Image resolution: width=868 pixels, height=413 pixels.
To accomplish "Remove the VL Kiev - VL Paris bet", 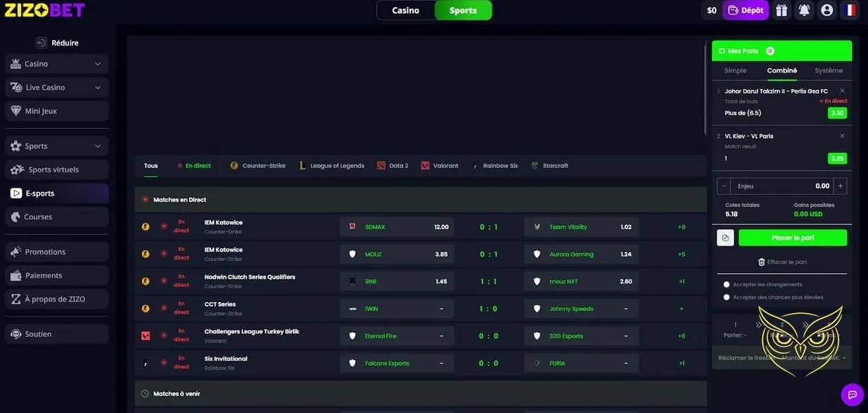I will point(842,136).
